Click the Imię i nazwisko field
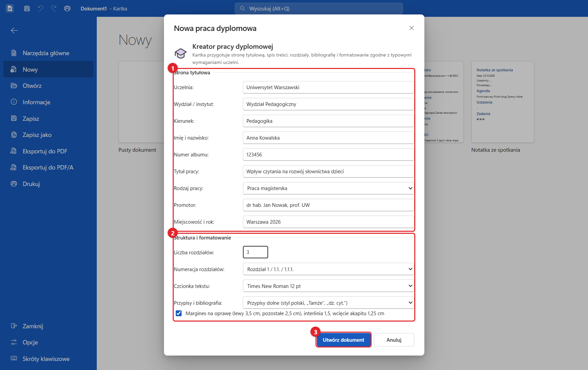588x370 pixels. click(328, 138)
